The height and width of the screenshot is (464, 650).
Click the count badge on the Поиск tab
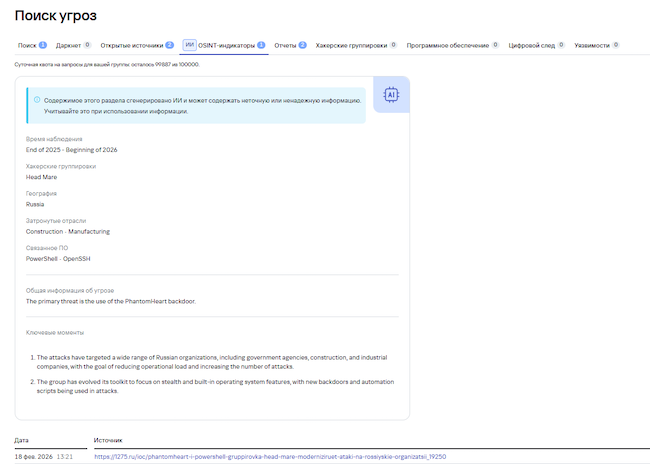[x=43, y=45]
